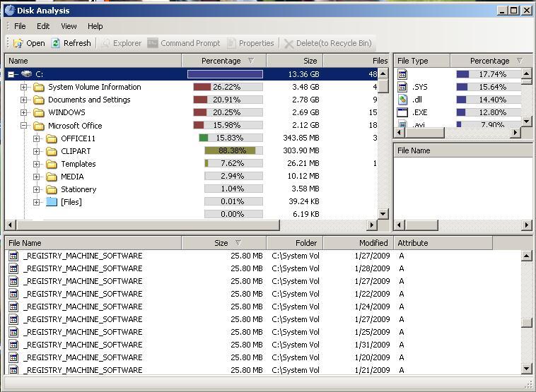Sort folder tree by Percentage column
Screen dimensions: 536x392
pos(224,61)
